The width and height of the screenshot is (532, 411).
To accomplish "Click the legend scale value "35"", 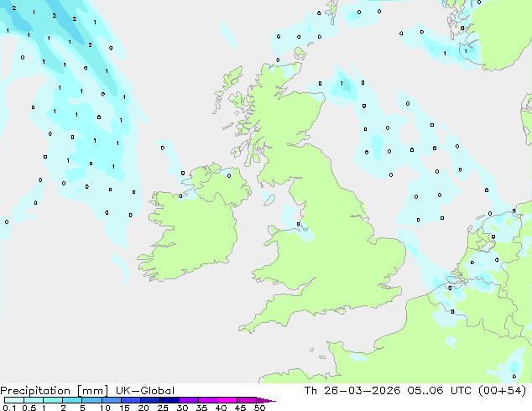I will (201, 408).
